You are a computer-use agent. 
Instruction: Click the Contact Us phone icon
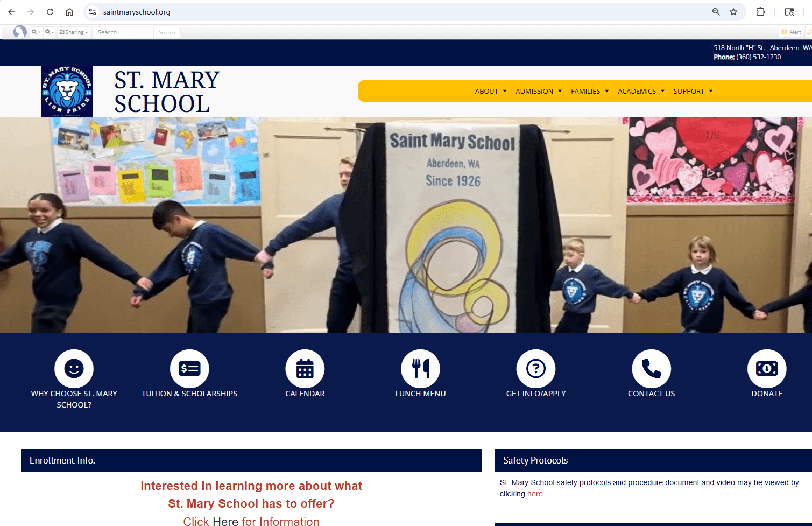pos(651,369)
